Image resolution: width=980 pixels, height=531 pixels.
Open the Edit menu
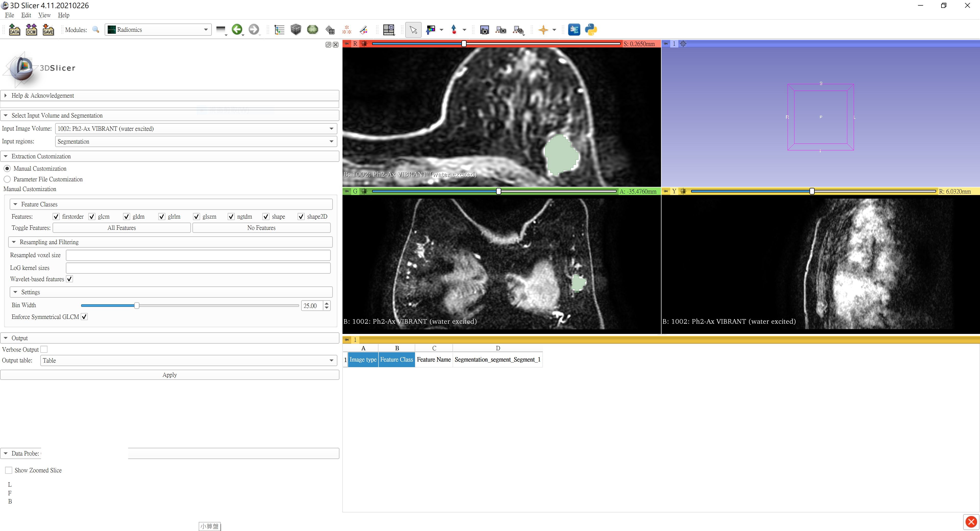point(26,15)
